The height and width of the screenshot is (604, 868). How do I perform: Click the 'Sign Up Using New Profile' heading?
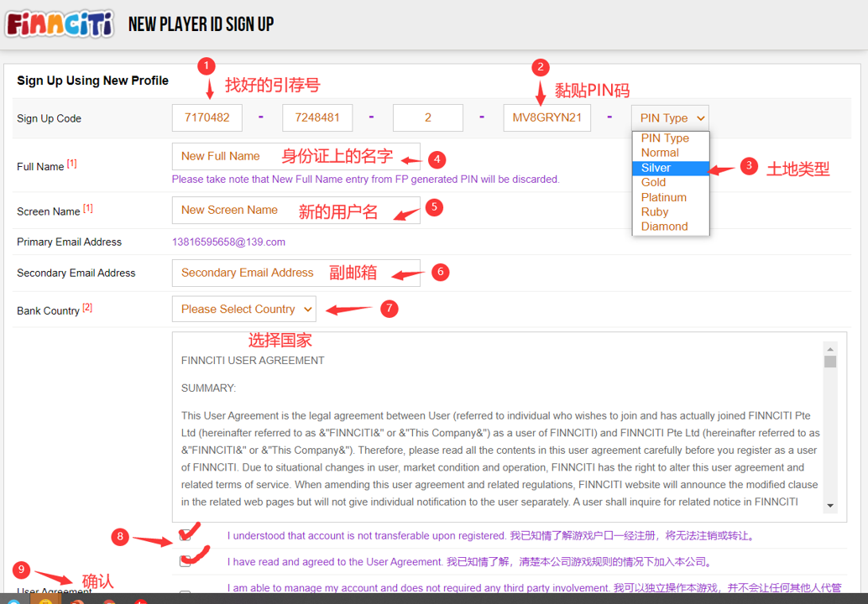tap(92, 81)
